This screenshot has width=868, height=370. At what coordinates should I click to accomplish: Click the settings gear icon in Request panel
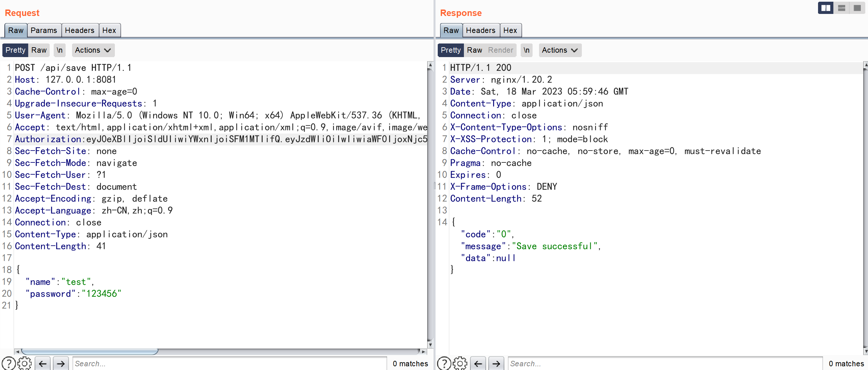[x=24, y=363]
